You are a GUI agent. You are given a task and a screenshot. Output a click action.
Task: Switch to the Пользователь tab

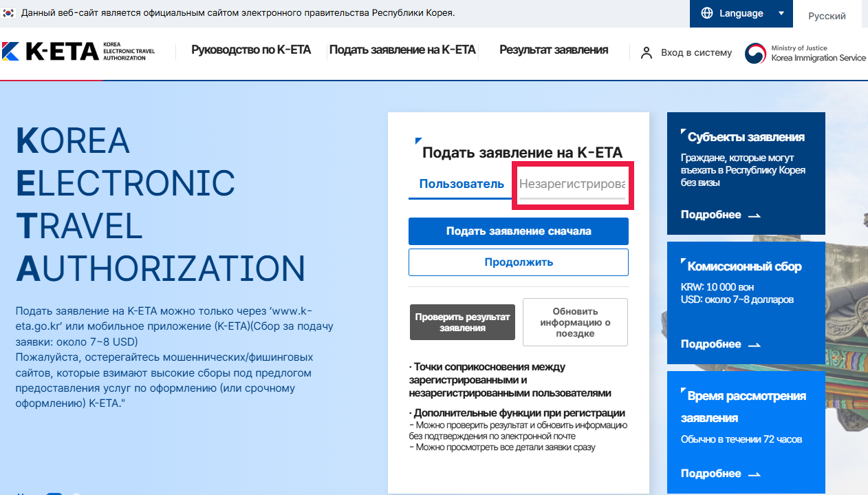tap(462, 185)
